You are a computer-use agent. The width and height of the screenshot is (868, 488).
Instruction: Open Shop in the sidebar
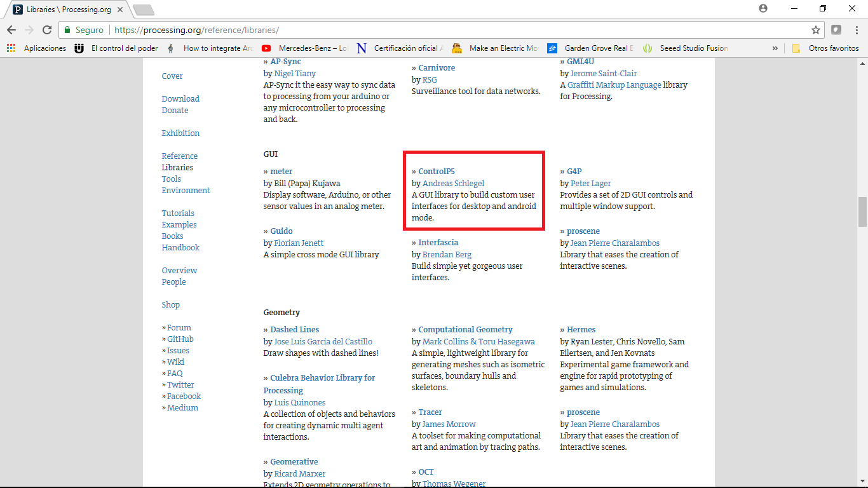point(170,305)
